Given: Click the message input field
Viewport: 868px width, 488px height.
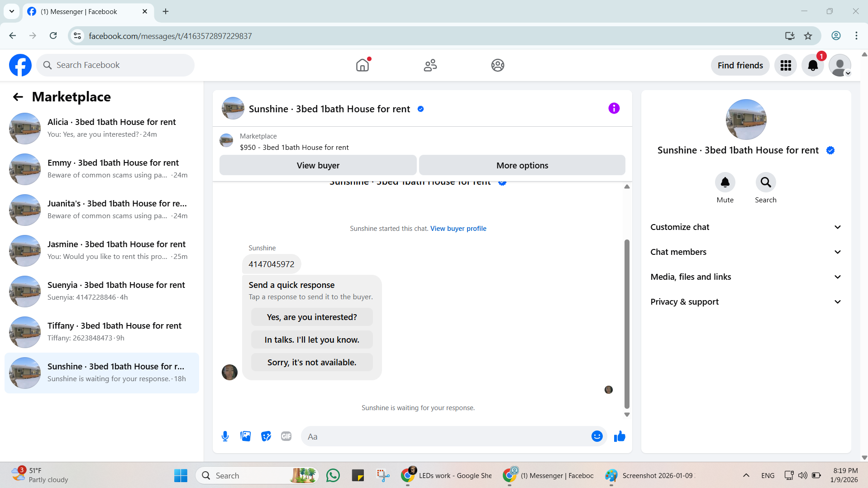Looking at the screenshot, I should (446, 436).
